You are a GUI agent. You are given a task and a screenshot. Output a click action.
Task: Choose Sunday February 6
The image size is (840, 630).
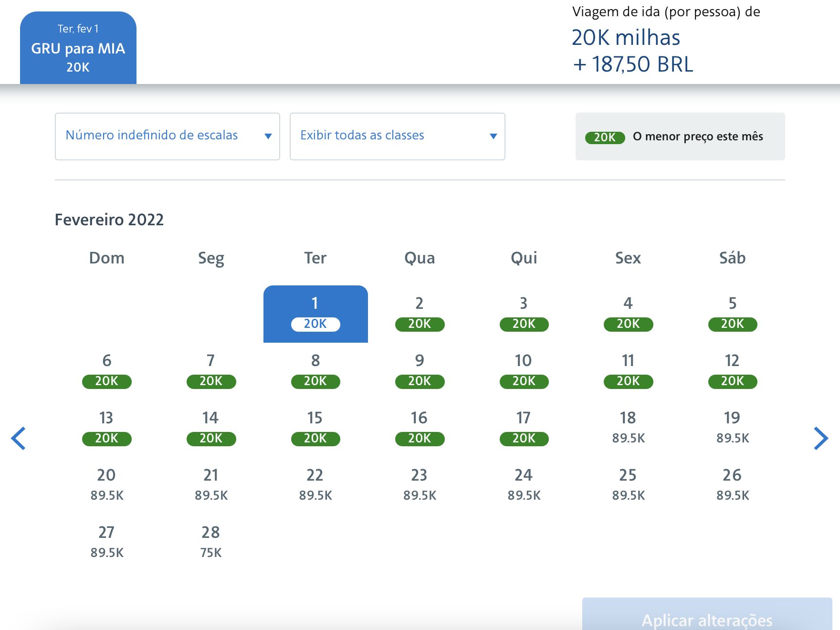coord(107,371)
